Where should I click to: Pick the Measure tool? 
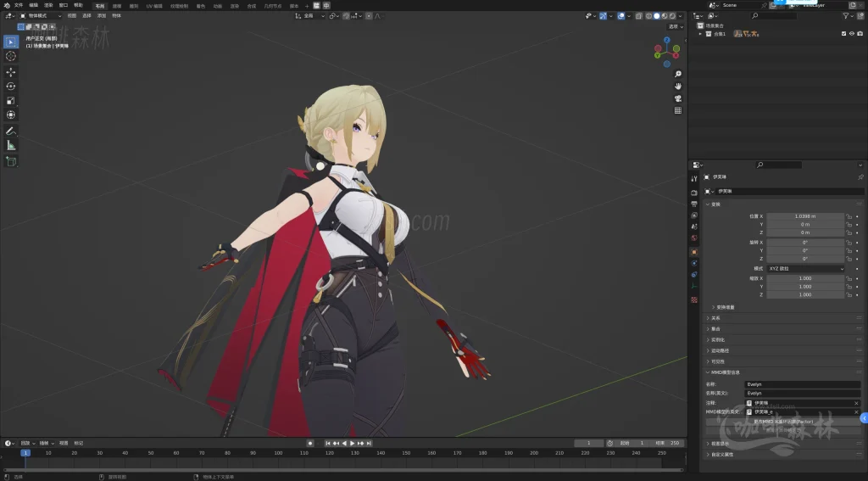[10, 145]
